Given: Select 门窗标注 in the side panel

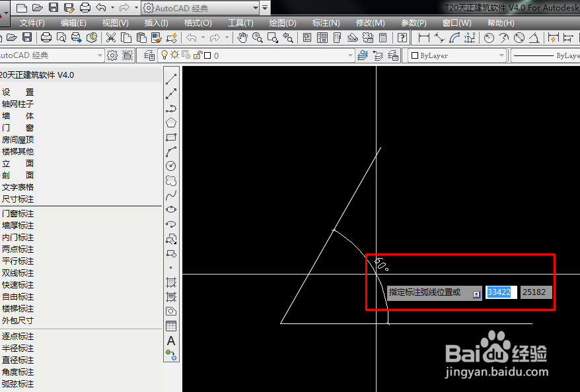Looking at the screenshot, I should point(18,214).
